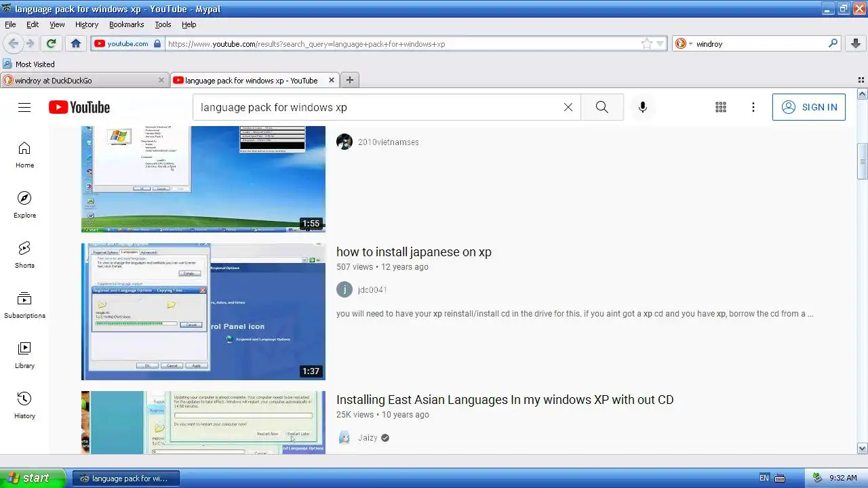The image size is (868, 488).
Task: Click the browser Back arrow button
Action: point(13,43)
